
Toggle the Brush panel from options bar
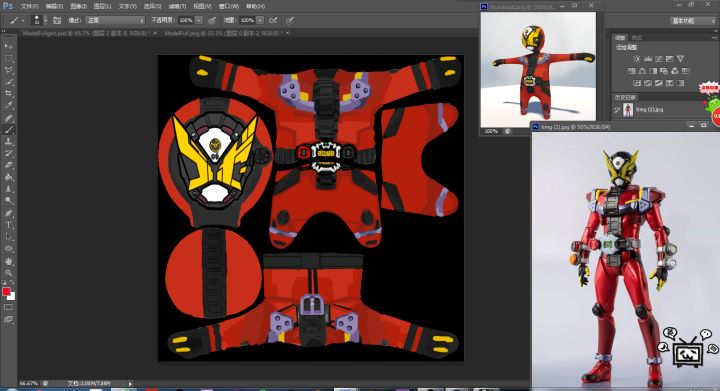point(57,20)
